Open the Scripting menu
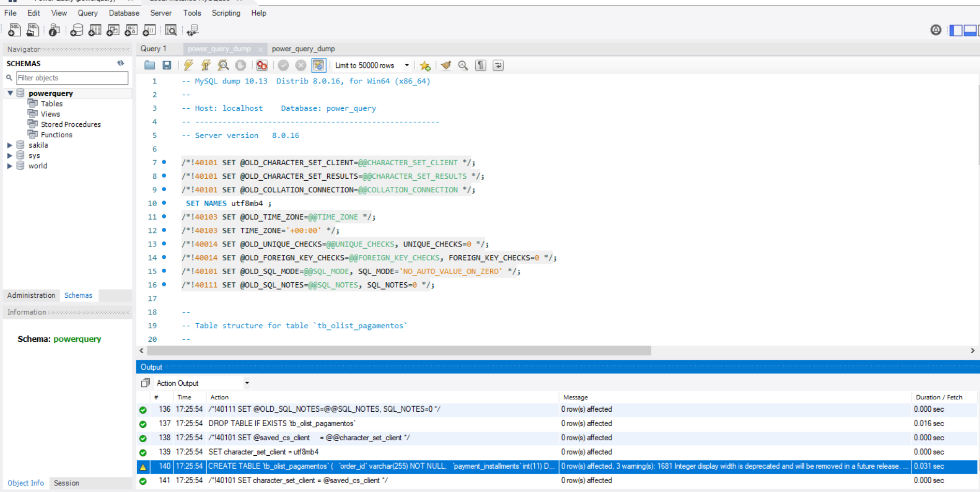The image size is (980, 492). [x=226, y=13]
